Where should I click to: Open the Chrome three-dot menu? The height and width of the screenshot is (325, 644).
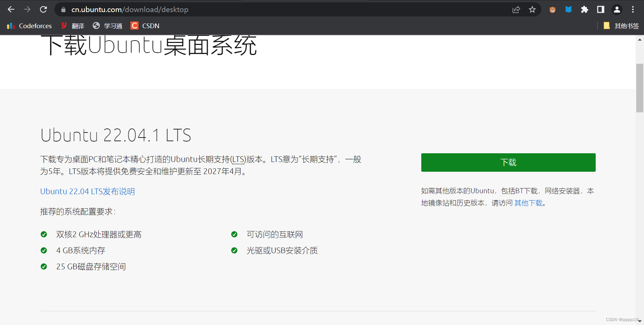[633, 9]
